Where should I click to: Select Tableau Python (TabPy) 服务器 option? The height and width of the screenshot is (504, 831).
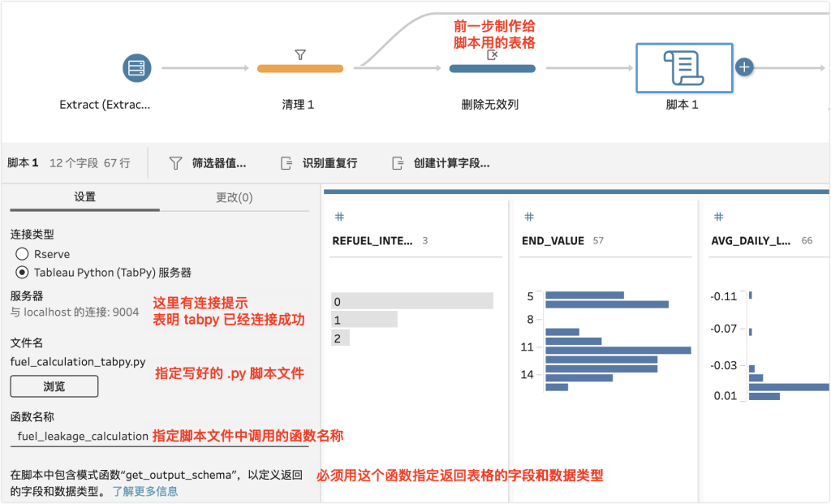click(23, 273)
